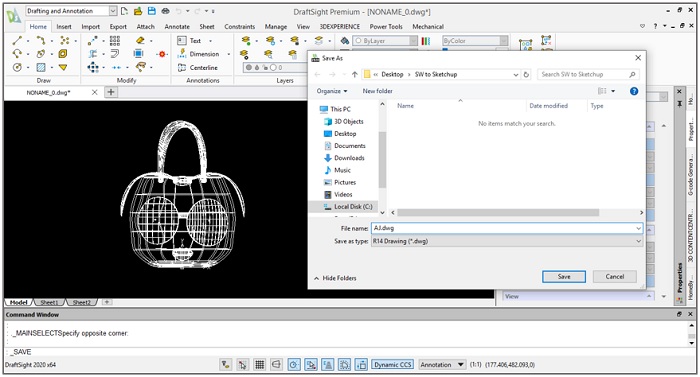
Task: Expand the File name history dropdown
Action: tap(638, 229)
